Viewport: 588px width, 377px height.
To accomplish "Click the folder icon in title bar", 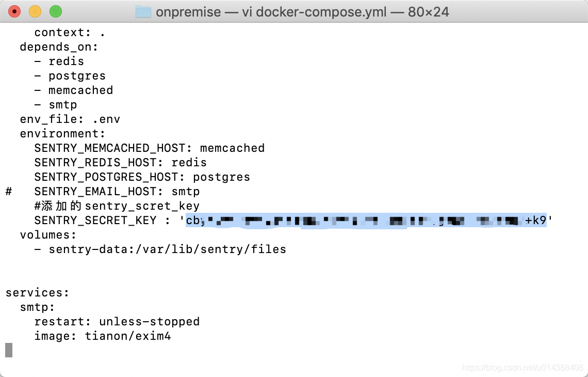I will point(143,12).
